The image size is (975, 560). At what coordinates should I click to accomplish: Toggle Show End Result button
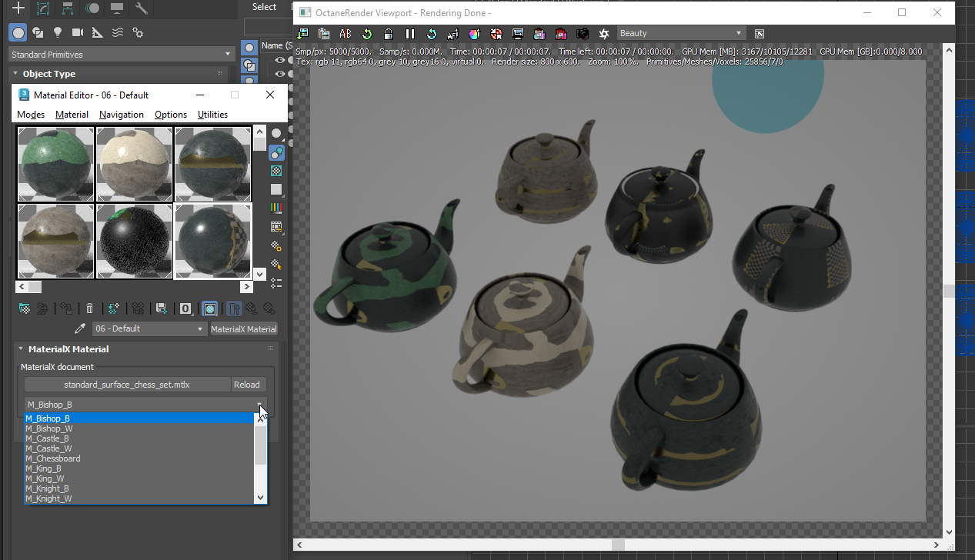235,308
